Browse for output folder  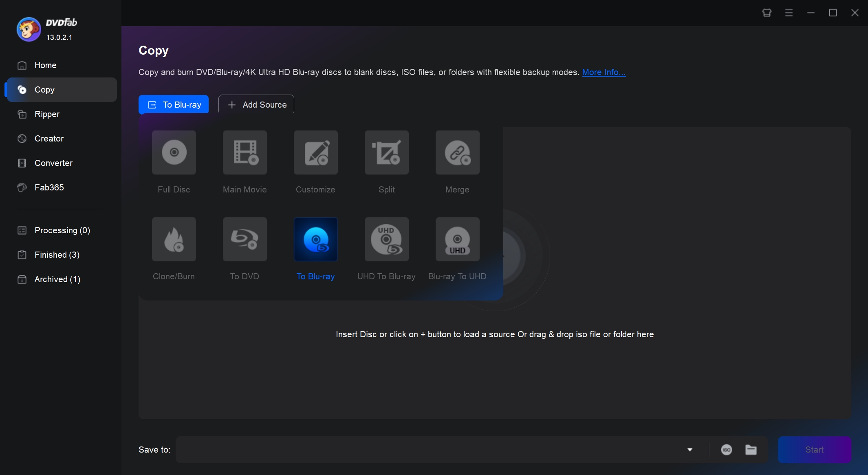click(751, 450)
